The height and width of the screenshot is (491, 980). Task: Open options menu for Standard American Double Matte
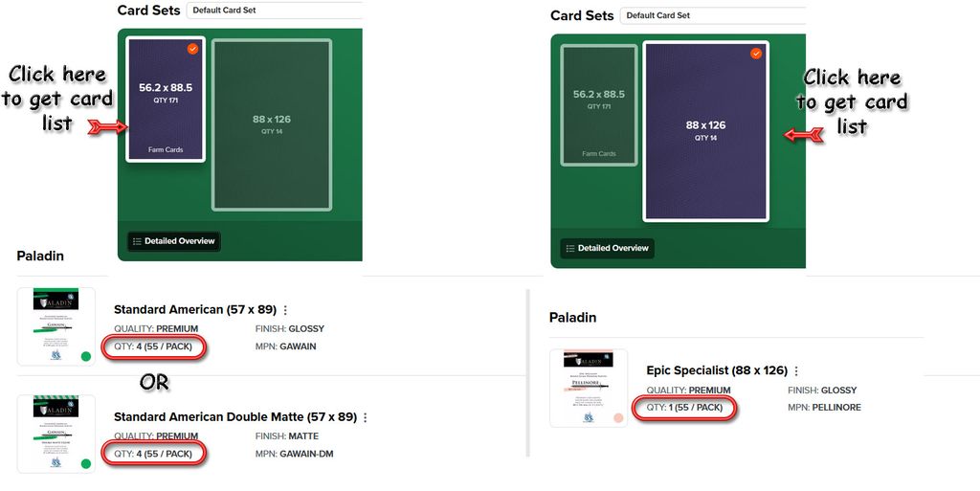click(x=365, y=417)
